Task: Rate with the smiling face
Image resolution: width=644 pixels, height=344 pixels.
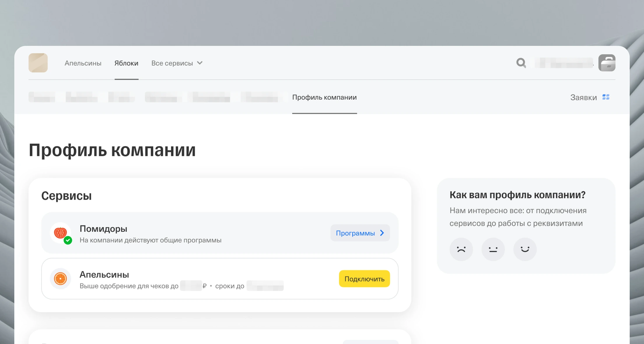Action: coord(525,249)
